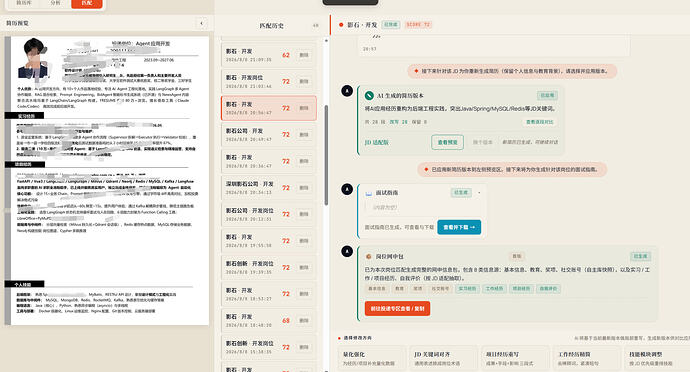Click avatar icon beside AI 生成的简历版本 card
690x372 pixels.
tap(347, 91)
